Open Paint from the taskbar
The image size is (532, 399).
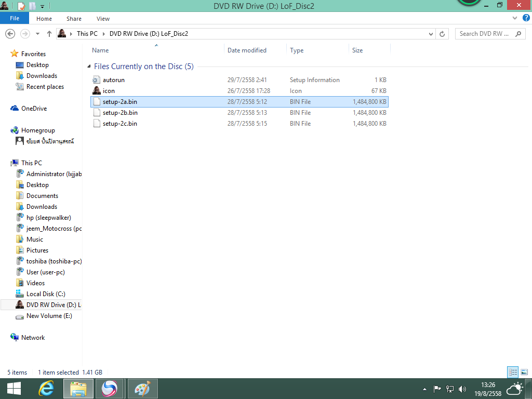click(x=142, y=388)
